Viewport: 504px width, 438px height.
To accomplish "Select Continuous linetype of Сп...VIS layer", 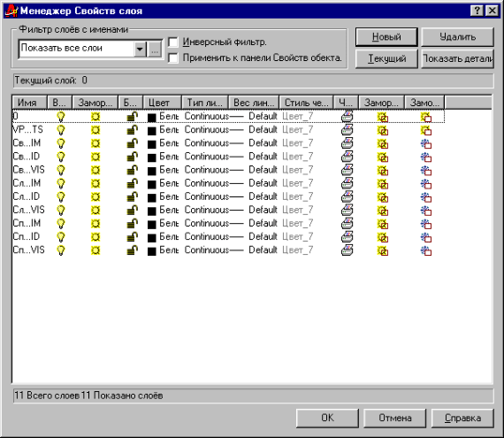I will click(x=206, y=250).
